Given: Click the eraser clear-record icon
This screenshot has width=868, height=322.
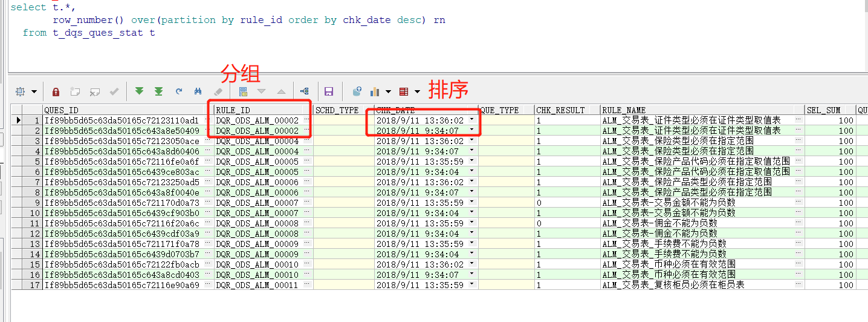Looking at the screenshot, I should point(218,91).
